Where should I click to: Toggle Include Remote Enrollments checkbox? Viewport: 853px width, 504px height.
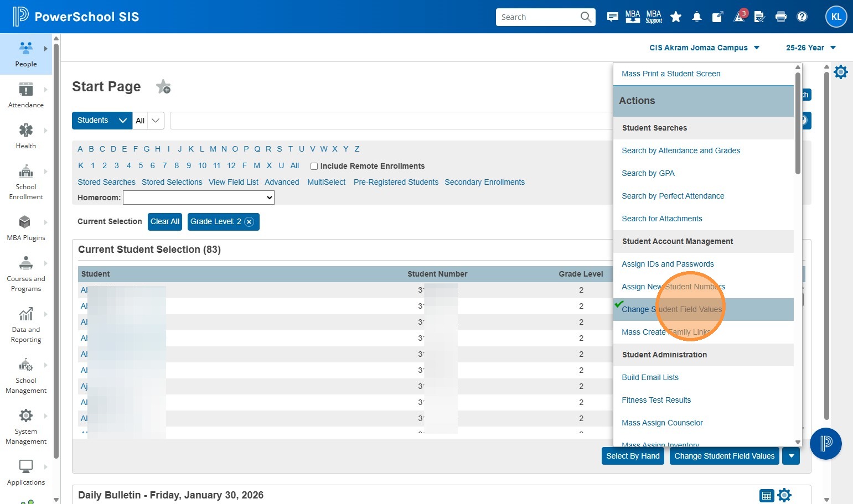pyautogui.click(x=314, y=166)
